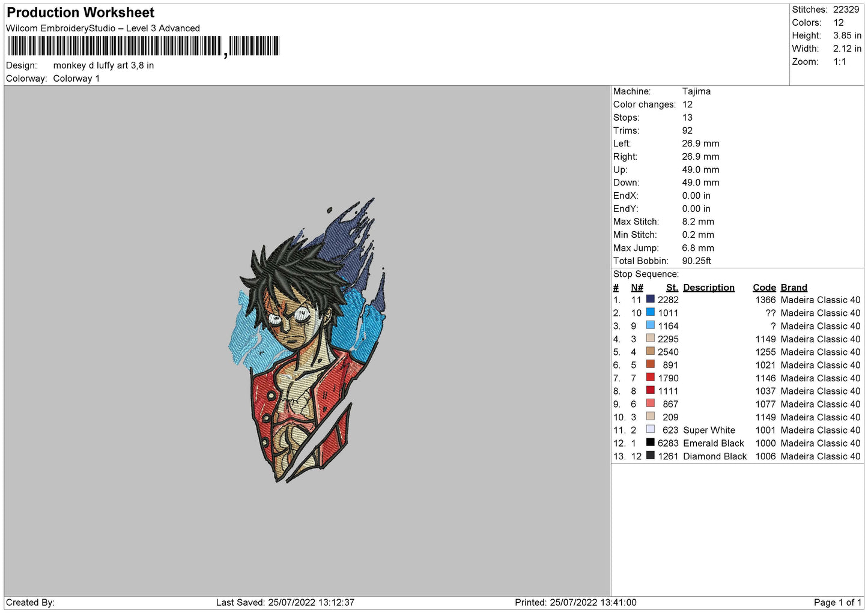Click the Brand column header

pos(794,288)
